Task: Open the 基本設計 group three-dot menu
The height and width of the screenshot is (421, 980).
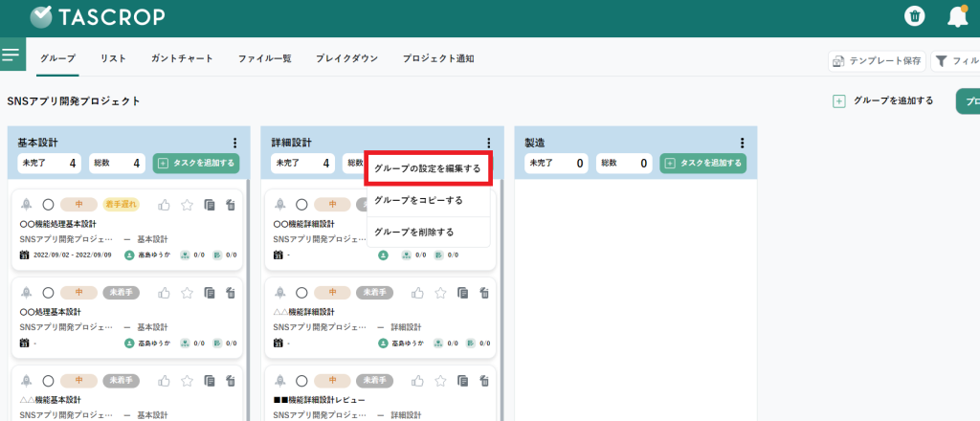Action: (234, 143)
